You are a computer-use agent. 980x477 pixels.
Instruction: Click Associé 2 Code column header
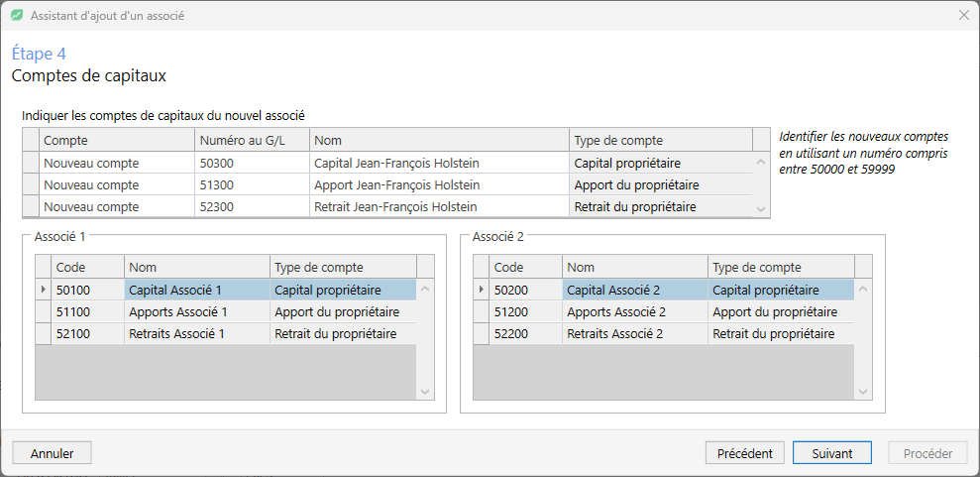525,267
